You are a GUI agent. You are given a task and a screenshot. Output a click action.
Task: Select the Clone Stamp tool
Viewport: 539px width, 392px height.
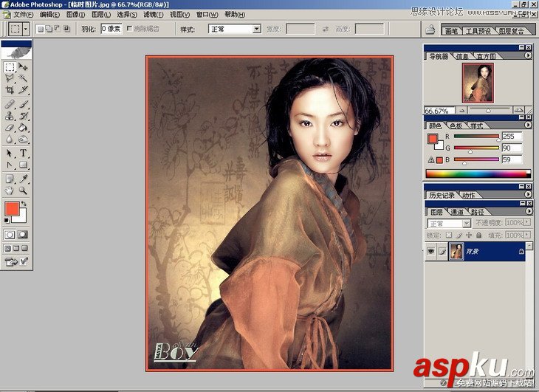[10, 116]
